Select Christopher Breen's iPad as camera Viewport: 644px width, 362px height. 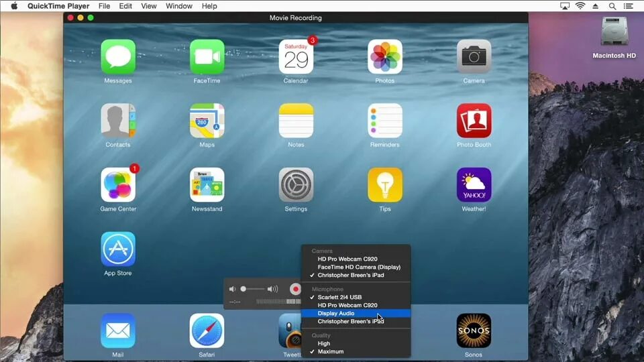coord(351,275)
